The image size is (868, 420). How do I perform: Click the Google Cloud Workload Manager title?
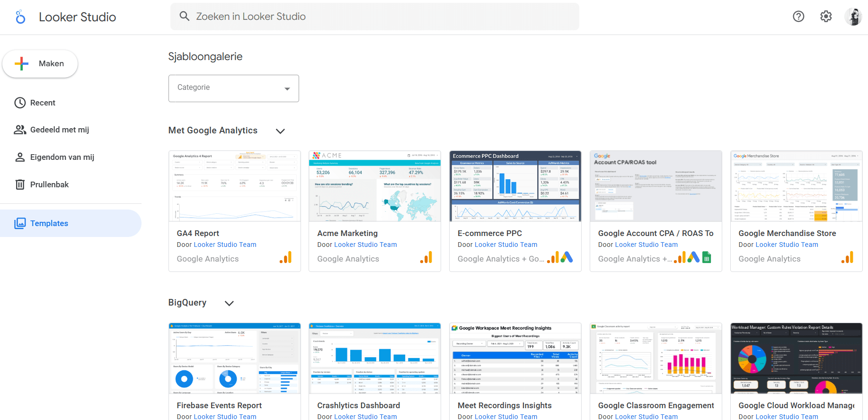point(797,405)
